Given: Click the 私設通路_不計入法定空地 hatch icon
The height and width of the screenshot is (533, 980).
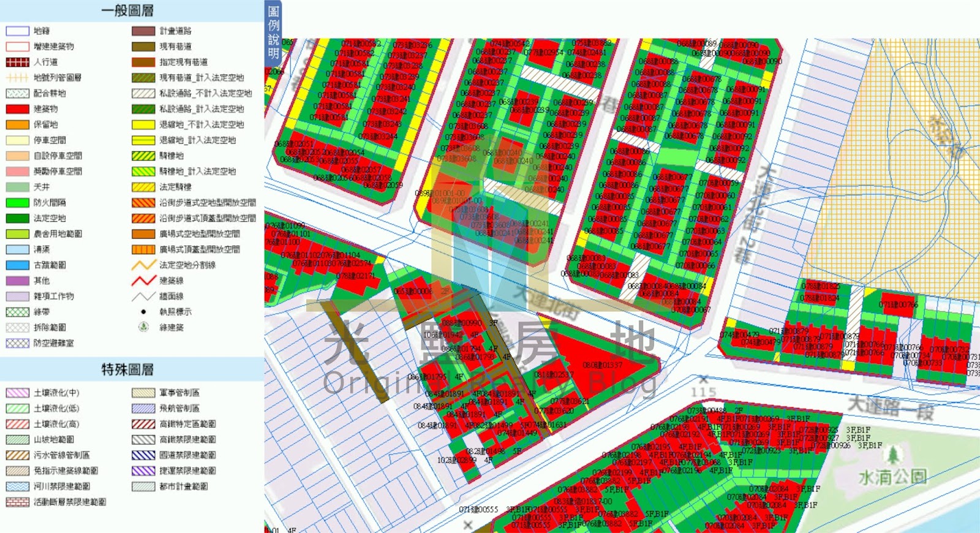Looking at the screenshot, I should click(143, 93).
